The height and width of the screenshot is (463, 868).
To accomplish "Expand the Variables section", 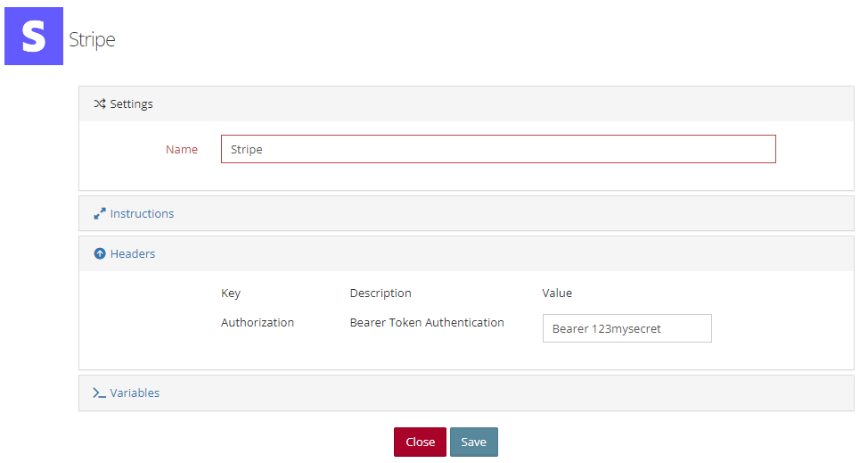I will coord(135,393).
